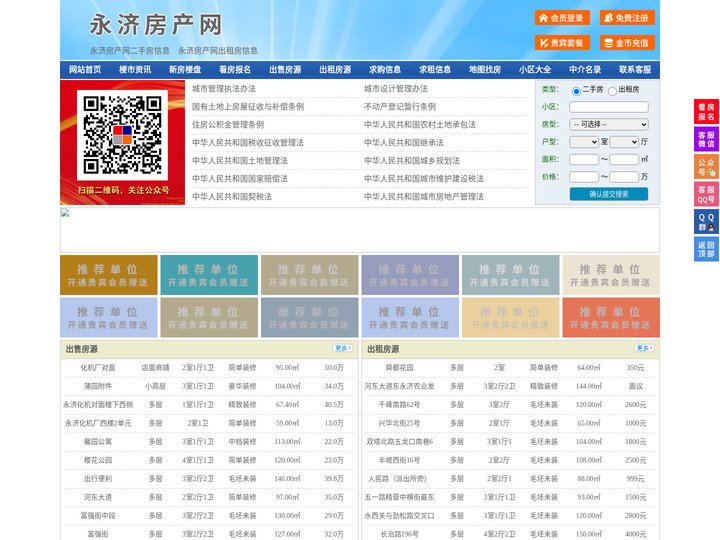Open link 不动产登记暂行条例
Viewport: 720px width, 540px height.
(400, 107)
